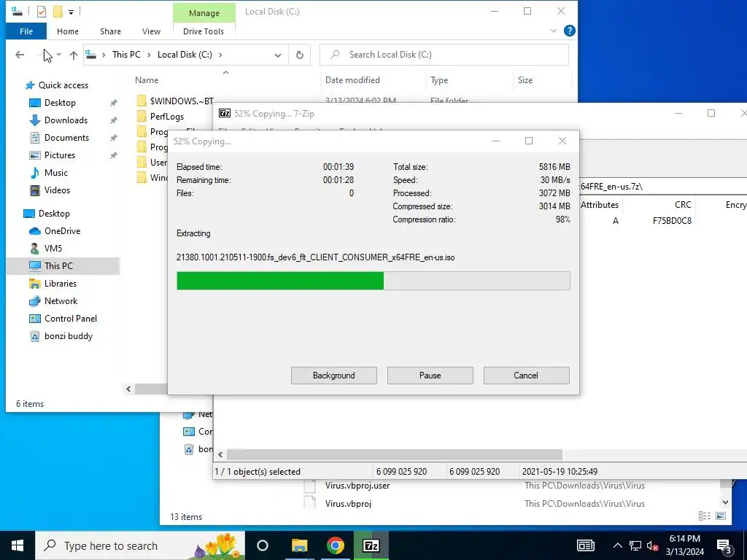Select Virus.vbproj file in back window
This screenshot has height=560, width=747.
pos(348,503)
